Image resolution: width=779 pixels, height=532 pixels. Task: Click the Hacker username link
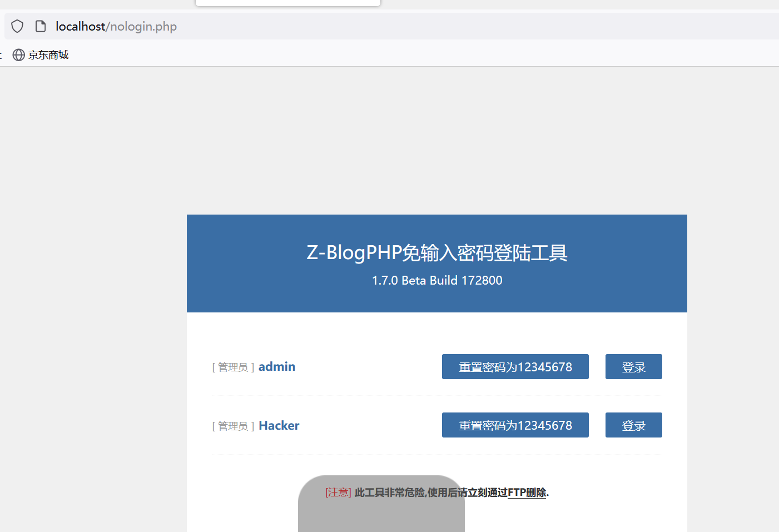click(279, 425)
